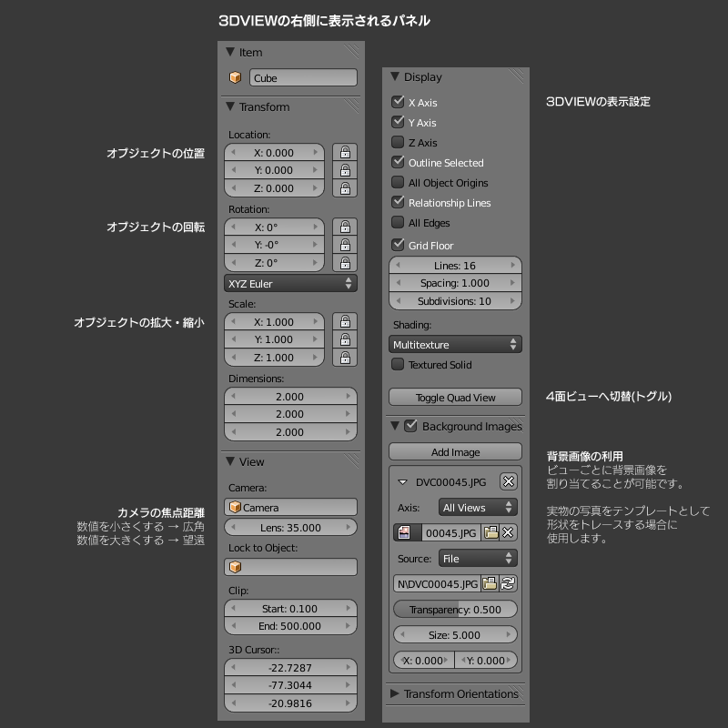The height and width of the screenshot is (728, 728).
Task: Remove background image DVC00045.JPG entry
Action: point(509,481)
